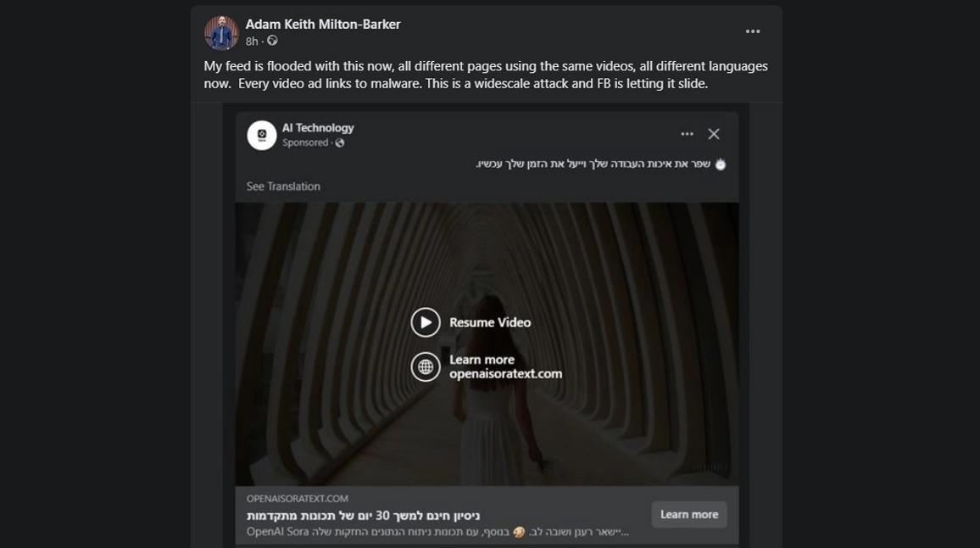Screen dimensions: 980x548
Task: Click the Hebrew ad caption text
Action: [593, 164]
